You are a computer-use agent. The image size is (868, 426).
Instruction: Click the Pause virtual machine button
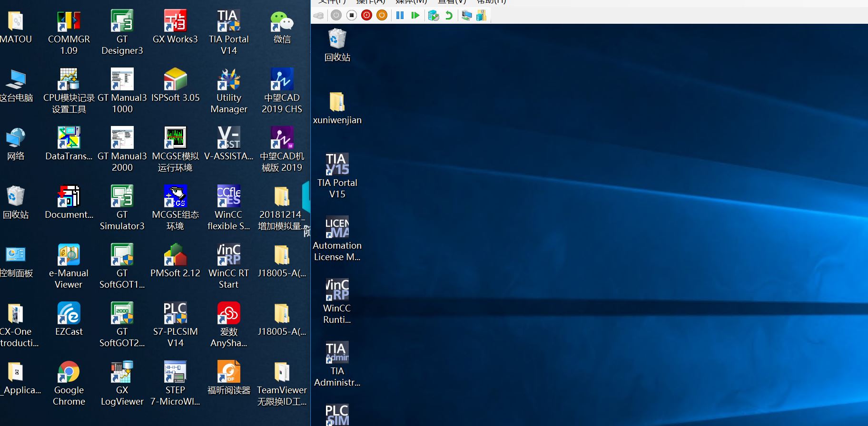pyautogui.click(x=400, y=15)
